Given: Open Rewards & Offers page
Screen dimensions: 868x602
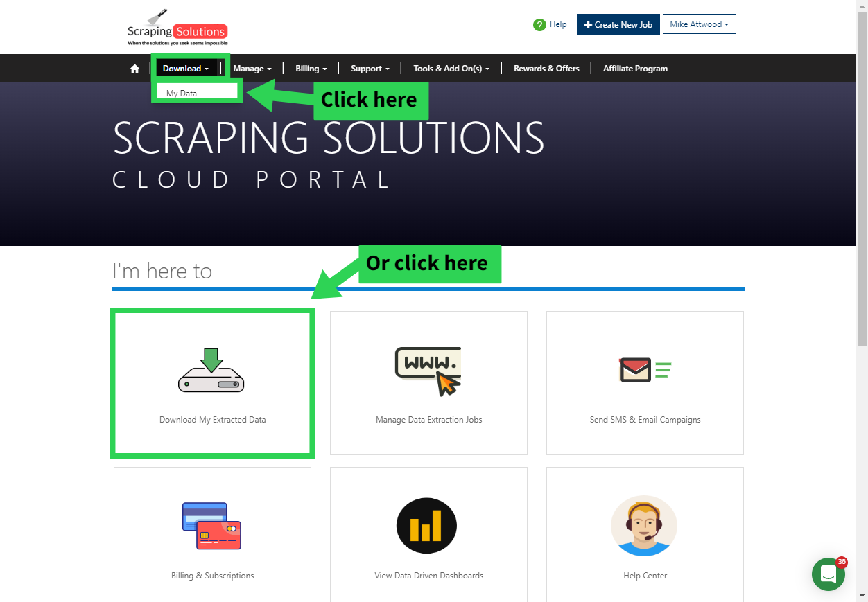Looking at the screenshot, I should pyautogui.click(x=546, y=69).
